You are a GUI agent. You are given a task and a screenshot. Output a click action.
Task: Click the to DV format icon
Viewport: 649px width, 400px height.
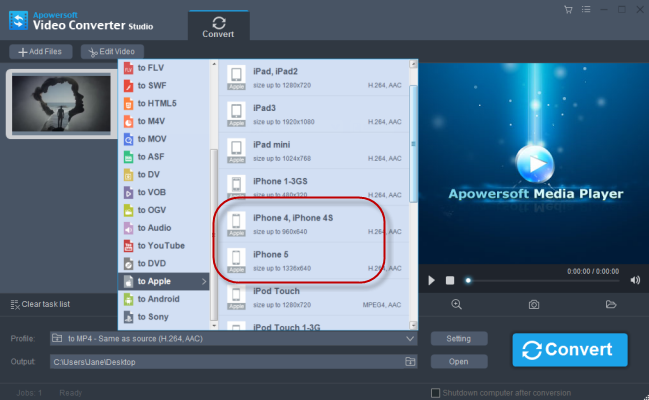click(x=128, y=175)
